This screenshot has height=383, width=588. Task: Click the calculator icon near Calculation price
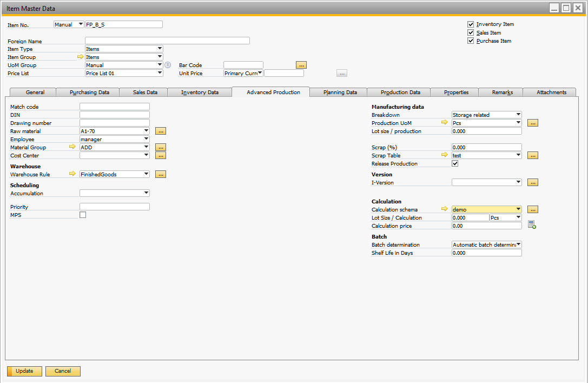533,224
